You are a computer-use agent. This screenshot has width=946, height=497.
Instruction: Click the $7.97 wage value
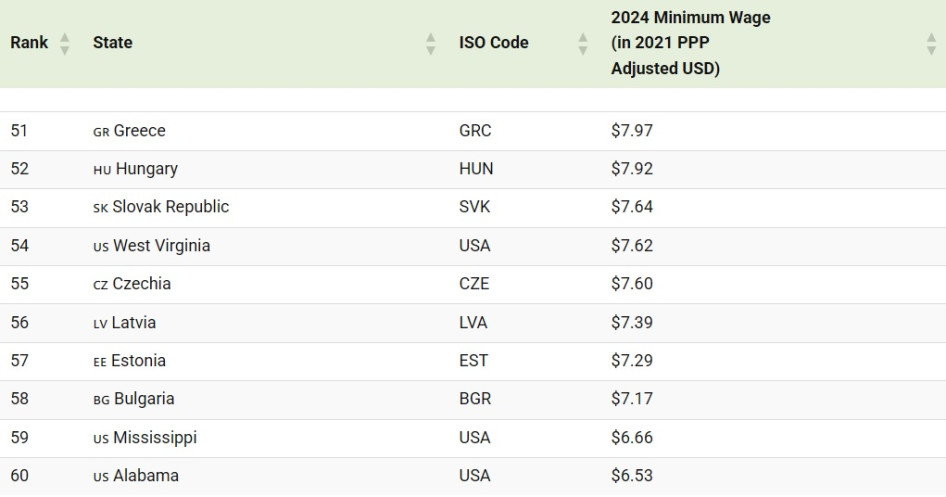coord(632,131)
